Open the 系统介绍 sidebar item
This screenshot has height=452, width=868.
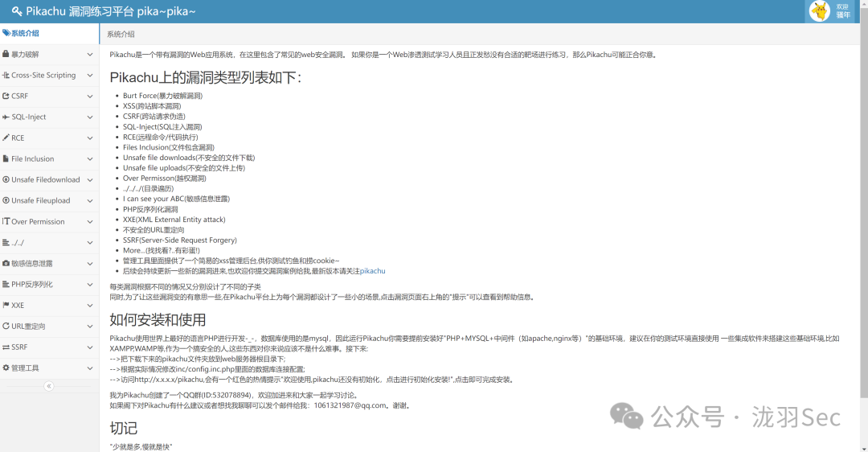(49, 33)
